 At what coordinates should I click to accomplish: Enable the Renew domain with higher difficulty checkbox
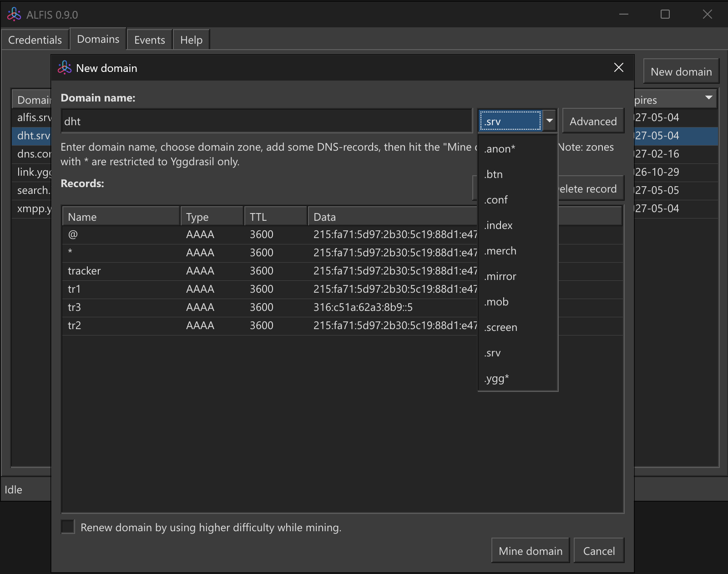coord(68,527)
